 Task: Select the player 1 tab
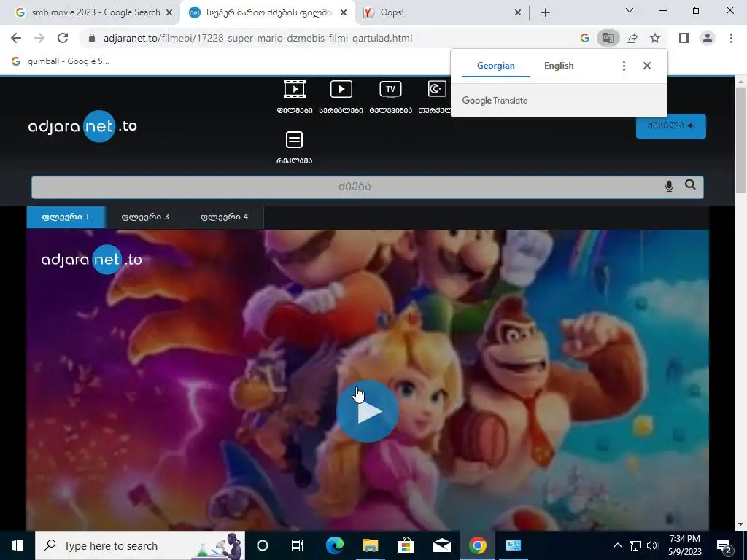66,217
